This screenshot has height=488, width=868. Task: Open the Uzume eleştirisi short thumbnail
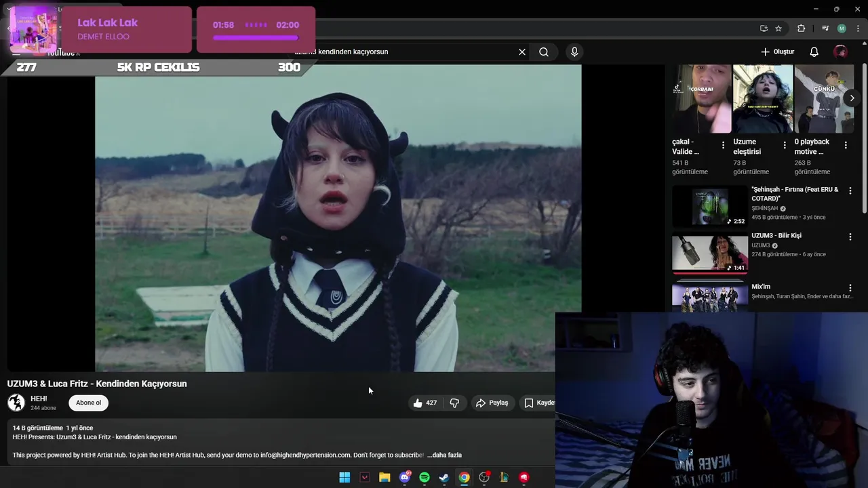click(x=763, y=99)
